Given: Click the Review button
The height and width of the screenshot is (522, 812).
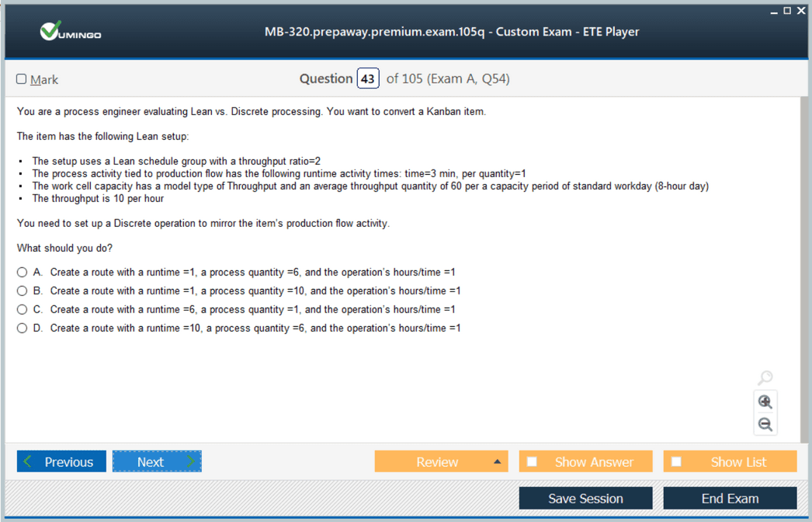Looking at the screenshot, I should coord(441,461).
